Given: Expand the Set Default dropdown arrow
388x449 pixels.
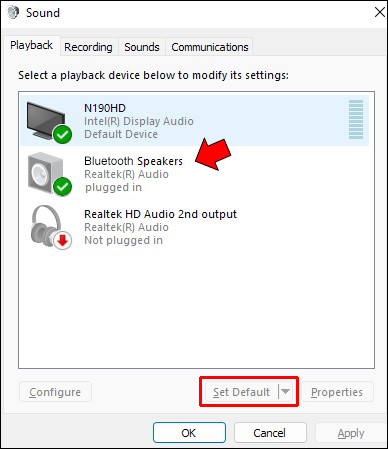Looking at the screenshot, I should 285,392.
